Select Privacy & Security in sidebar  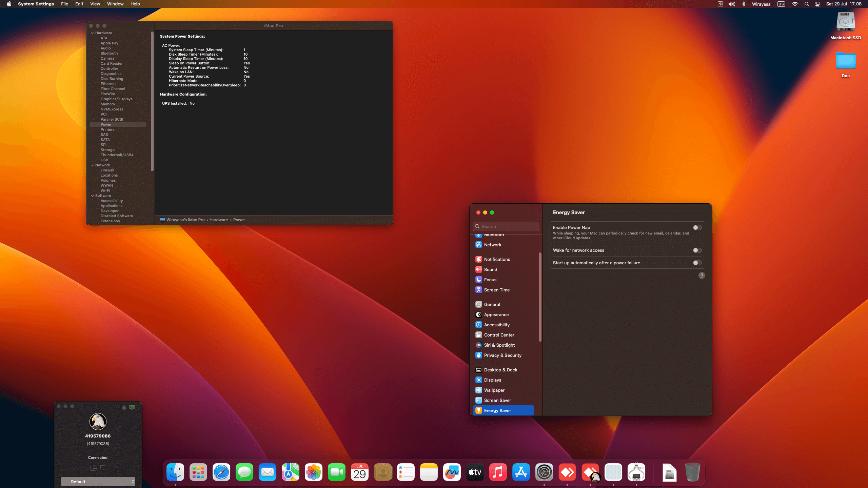click(502, 355)
